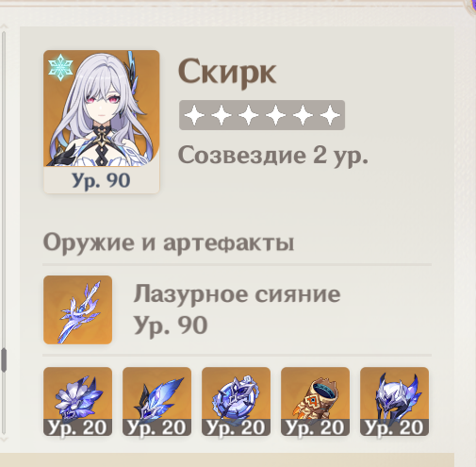
Task: Click the first star in rarity bar
Action: click(194, 115)
